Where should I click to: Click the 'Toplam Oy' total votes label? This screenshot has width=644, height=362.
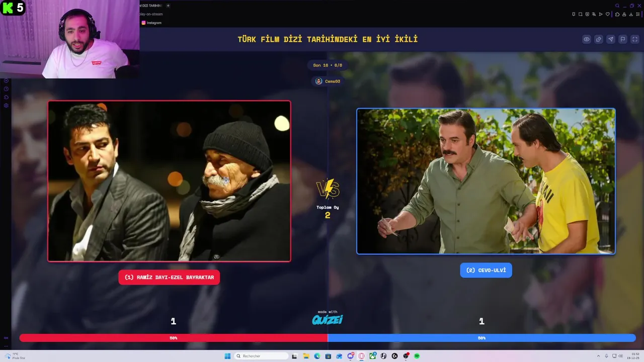point(328,207)
